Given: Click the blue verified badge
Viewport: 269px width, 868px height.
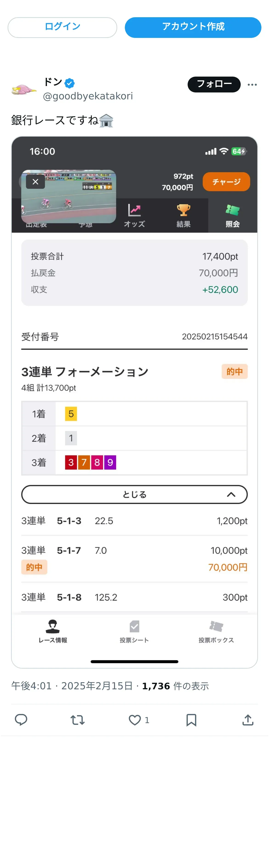Looking at the screenshot, I should 70,83.
